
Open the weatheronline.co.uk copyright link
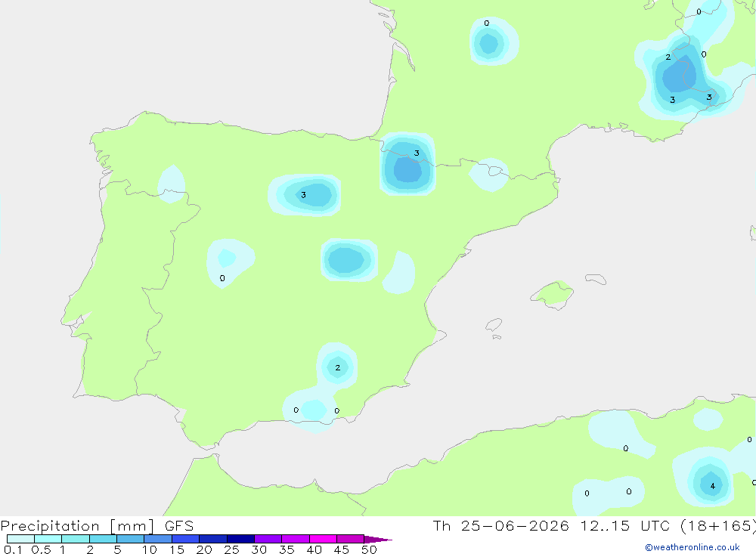pyautogui.click(x=692, y=547)
